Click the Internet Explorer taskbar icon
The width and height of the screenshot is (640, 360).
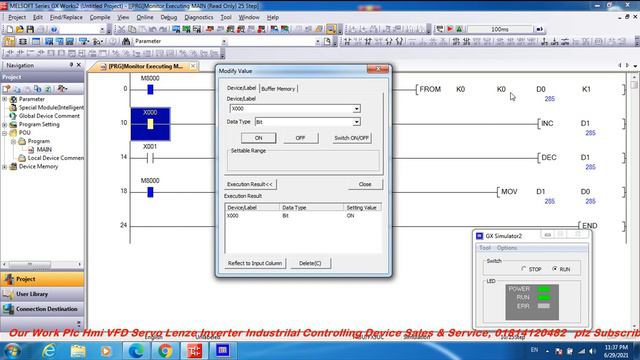(x=49, y=351)
